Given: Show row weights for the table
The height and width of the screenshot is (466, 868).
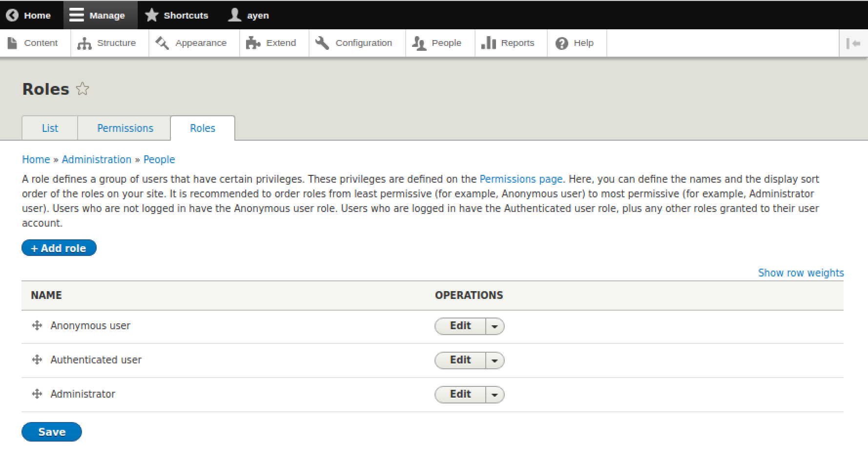Looking at the screenshot, I should pyautogui.click(x=801, y=273).
